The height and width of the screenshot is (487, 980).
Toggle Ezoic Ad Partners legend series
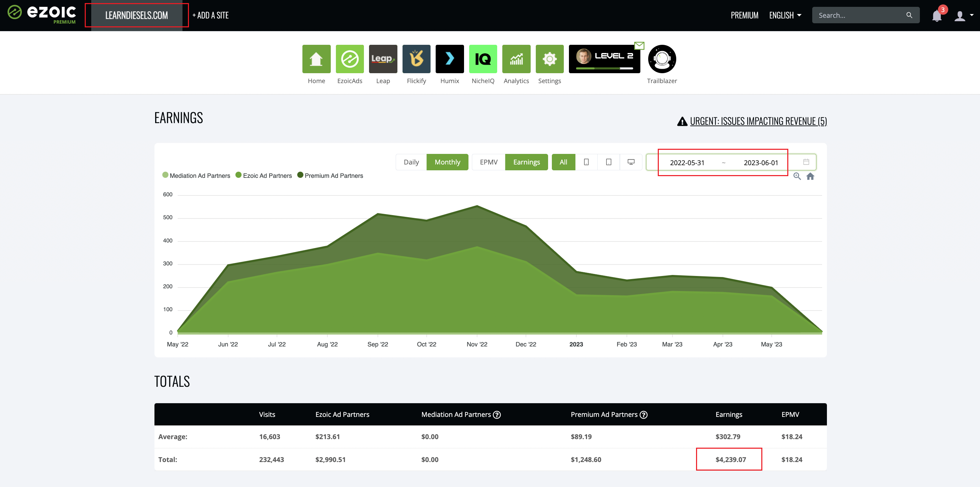pyautogui.click(x=264, y=175)
